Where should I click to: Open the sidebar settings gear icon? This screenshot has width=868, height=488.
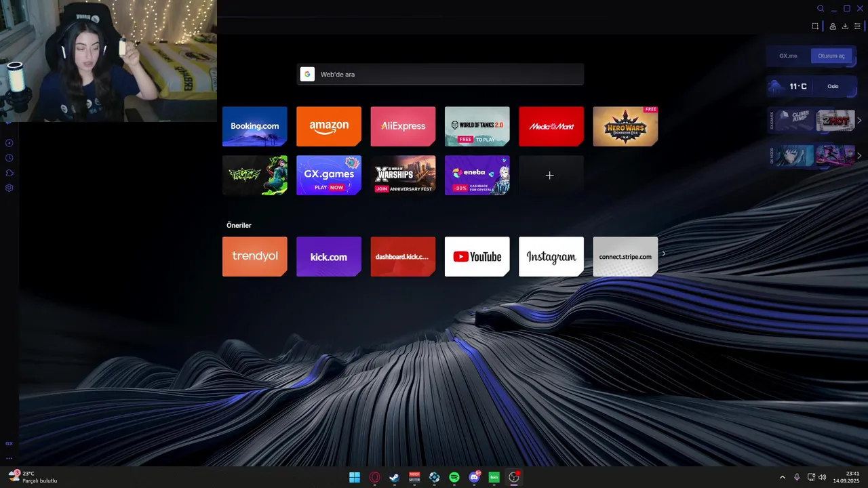[9, 188]
